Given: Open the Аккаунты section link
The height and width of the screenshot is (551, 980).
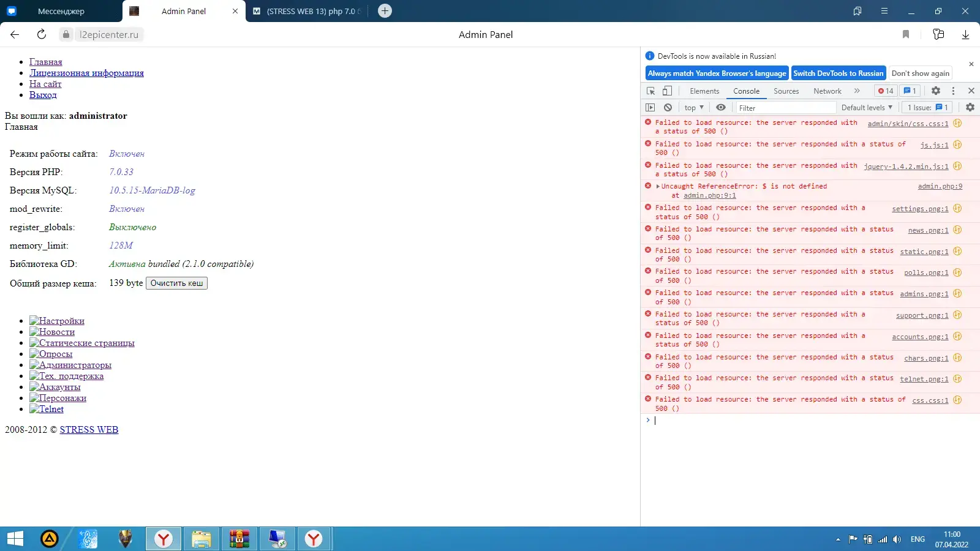Looking at the screenshot, I should pos(55,387).
